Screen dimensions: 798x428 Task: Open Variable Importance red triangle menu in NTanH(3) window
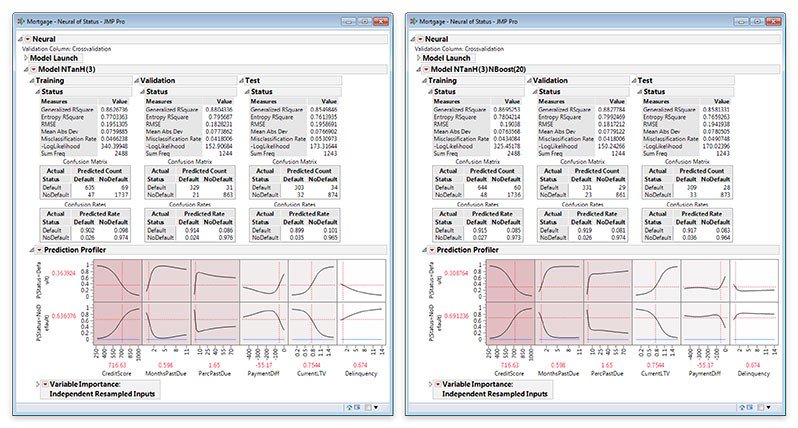point(45,384)
